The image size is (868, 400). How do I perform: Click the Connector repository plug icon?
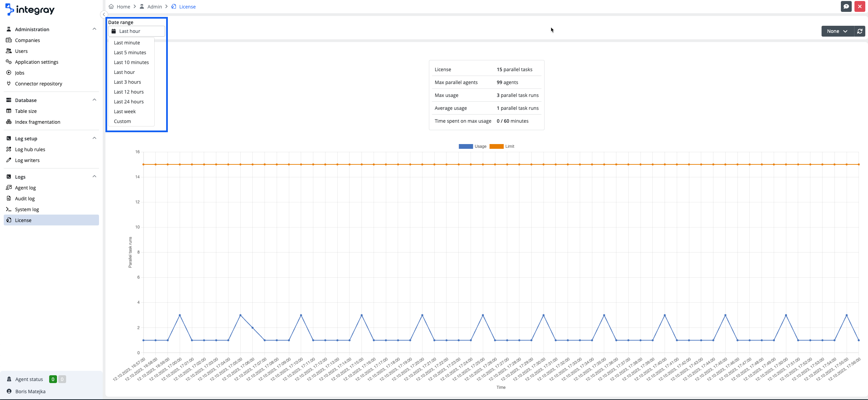9,84
